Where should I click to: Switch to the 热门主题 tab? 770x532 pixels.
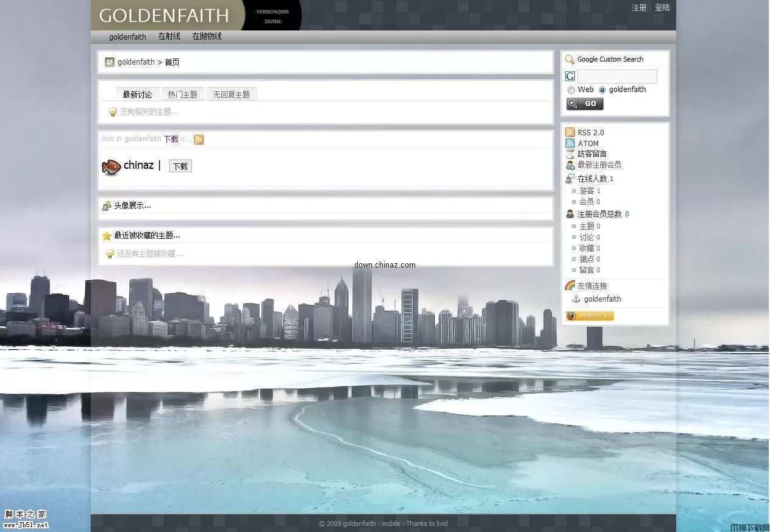point(182,94)
